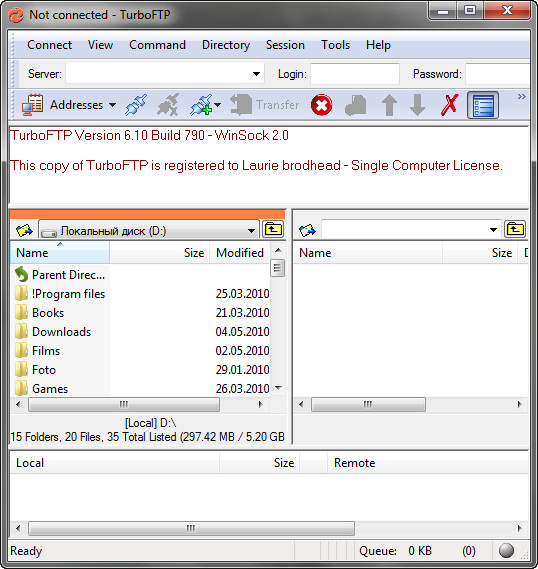Click the [Local] D:\ path label
Screen dimensions: 538x569
150,423
